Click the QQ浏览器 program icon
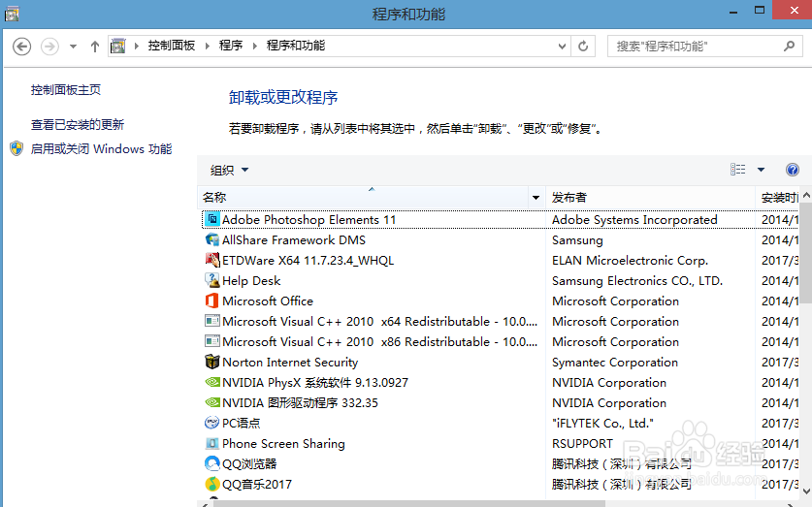 212,464
